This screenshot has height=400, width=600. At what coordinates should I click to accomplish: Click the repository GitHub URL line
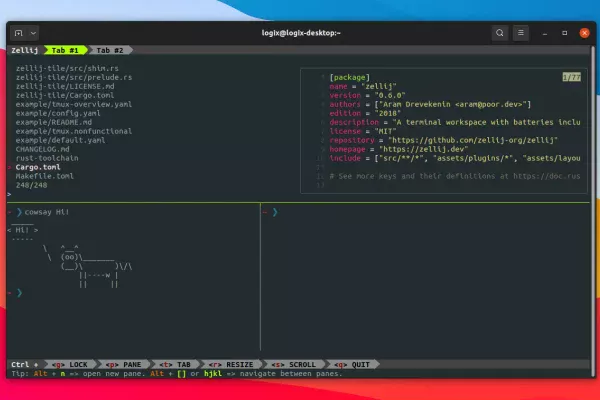coord(443,140)
